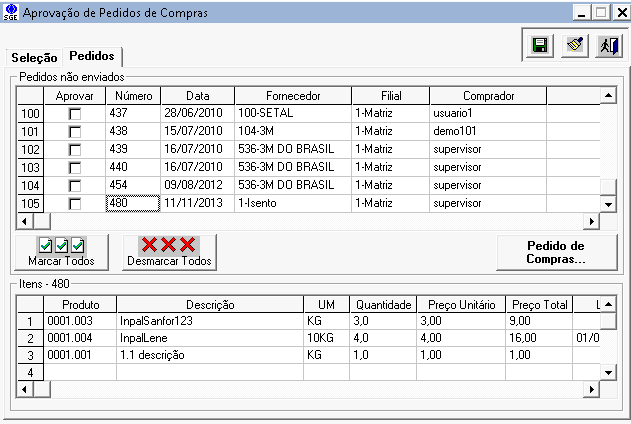This screenshot has width=631, height=424.
Task: Select the Pedidos tab
Action: tap(92, 56)
